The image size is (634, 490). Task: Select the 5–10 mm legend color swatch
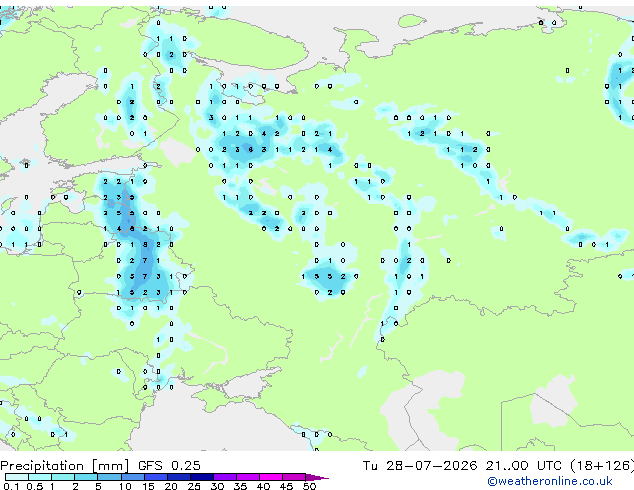(x=109, y=477)
